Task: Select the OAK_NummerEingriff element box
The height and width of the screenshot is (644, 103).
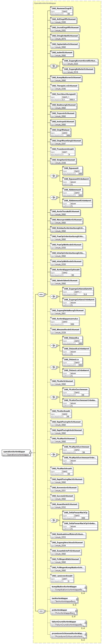Action: click(61, 11)
